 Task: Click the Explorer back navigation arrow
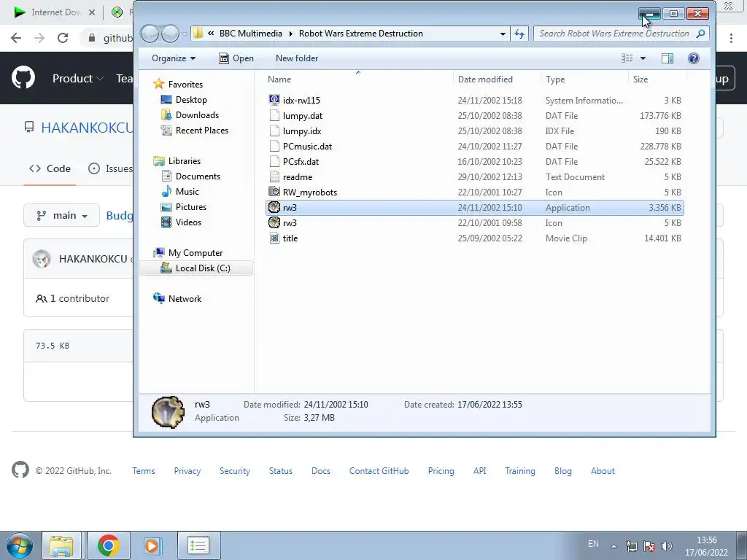[x=150, y=34]
